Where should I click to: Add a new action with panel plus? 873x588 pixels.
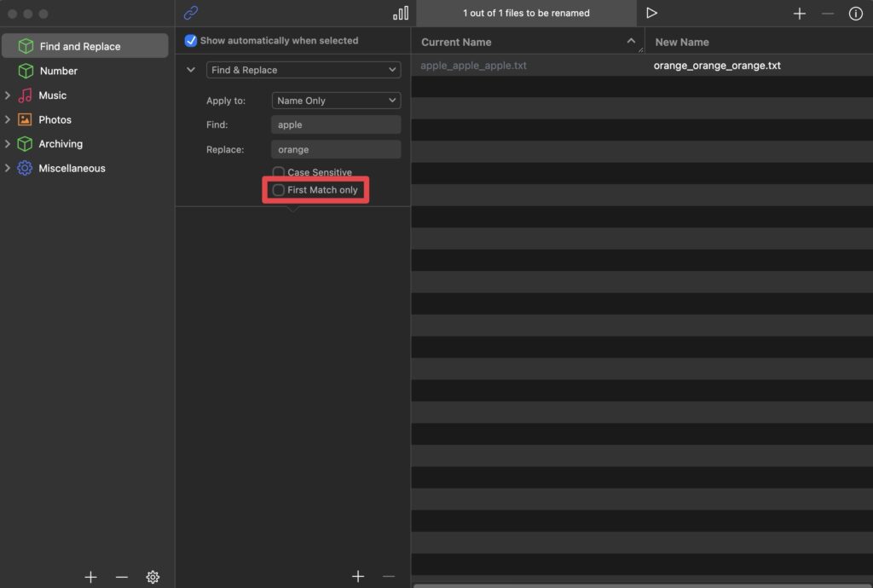[x=358, y=577]
